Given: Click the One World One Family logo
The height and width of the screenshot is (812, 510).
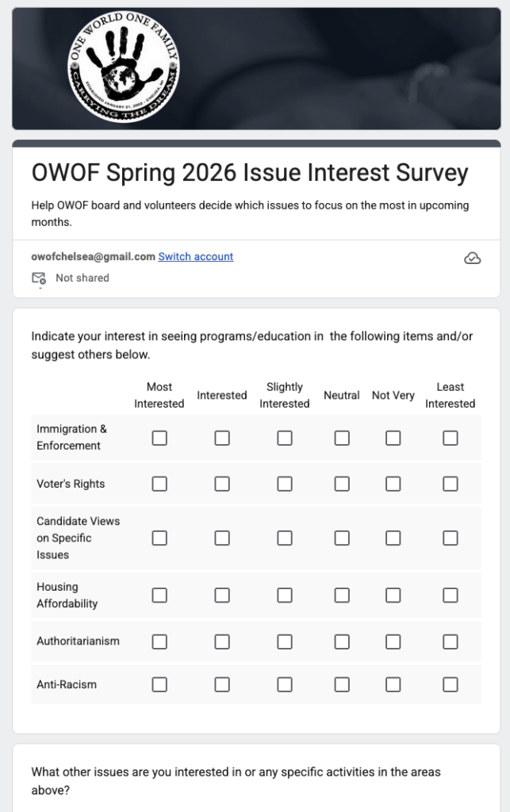Looking at the screenshot, I should click(124, 69).
